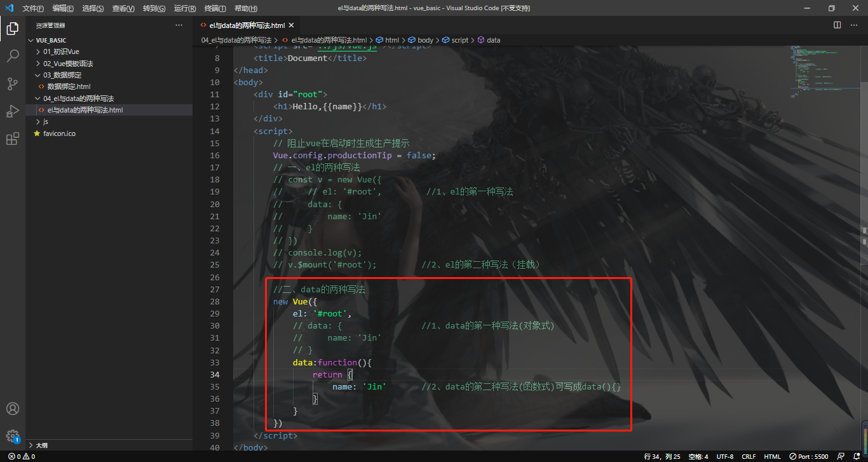Collapse 04_el与data的两种写法 folder
The width and height of the screenshot is (868, 462).
click(x=109, y=99)
